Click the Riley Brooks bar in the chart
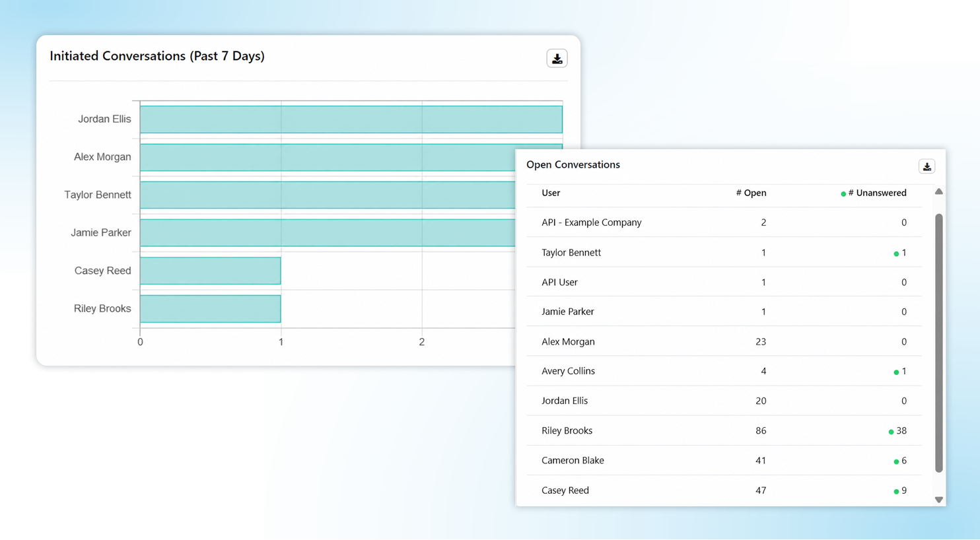This screenshot has width=980, height=540. pyautogui.click(x=211, y=308)
